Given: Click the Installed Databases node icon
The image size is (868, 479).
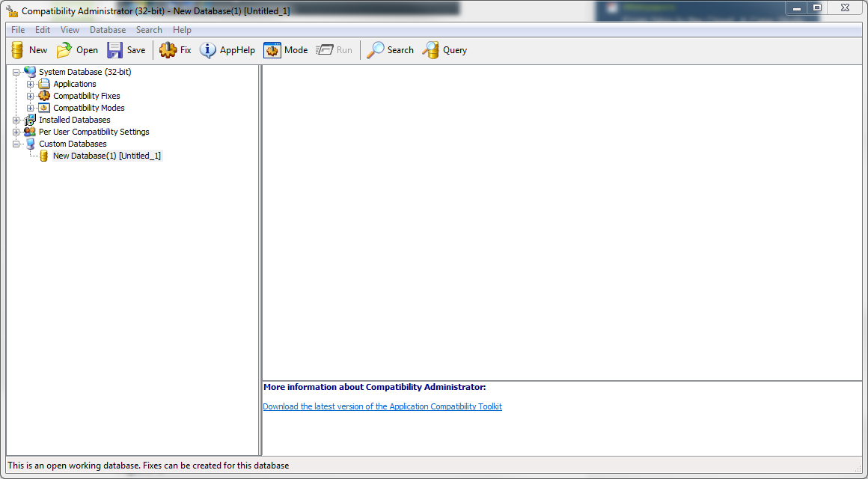Looking at the screenshot, I should 30,120.
